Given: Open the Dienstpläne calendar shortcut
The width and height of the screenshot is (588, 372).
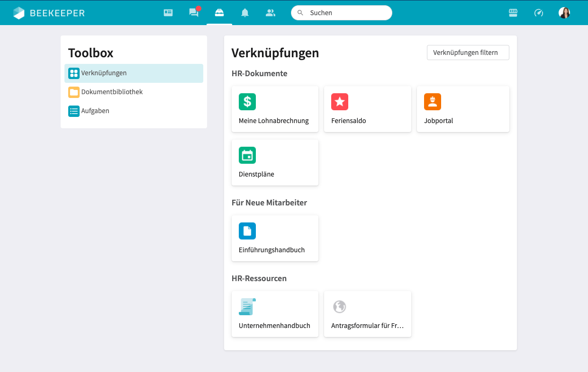Looking at the screenshot, I should pyautogui.click(x=275, y=163).
